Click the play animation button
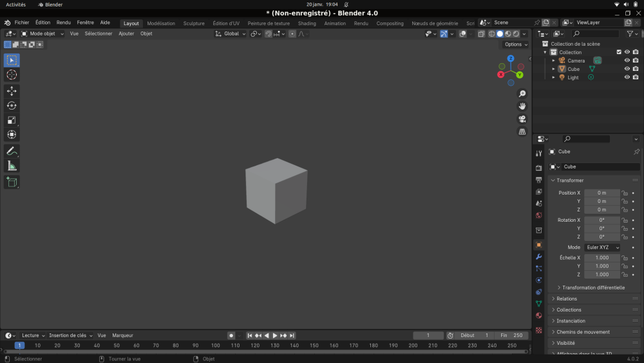Image resolution: width=644 pixels, height=363 pixels. point(275,335)
